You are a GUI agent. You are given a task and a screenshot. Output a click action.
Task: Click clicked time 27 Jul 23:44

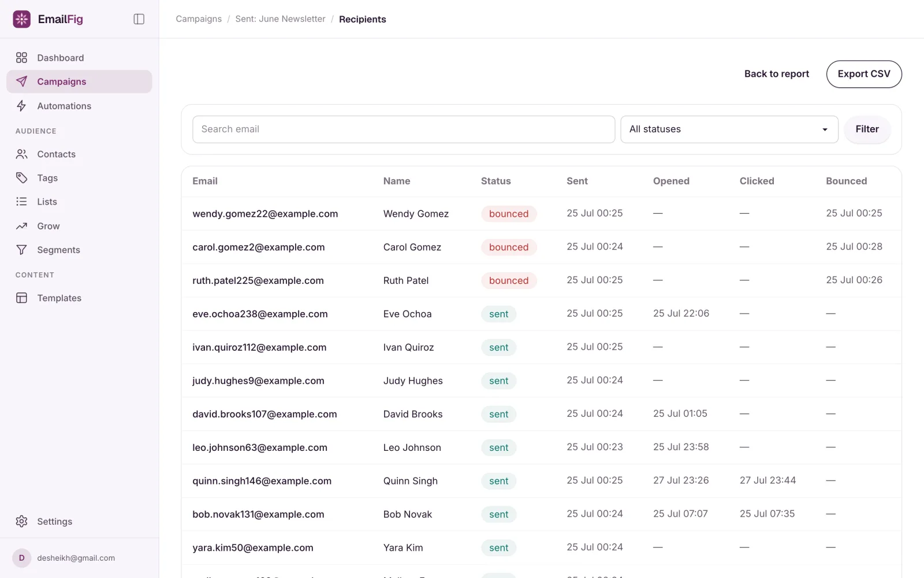pos(767,480)
